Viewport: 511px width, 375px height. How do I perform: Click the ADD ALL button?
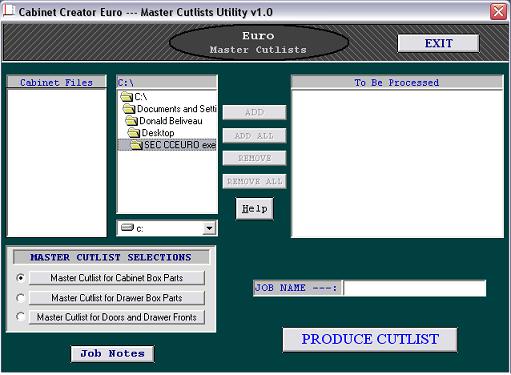254,136
